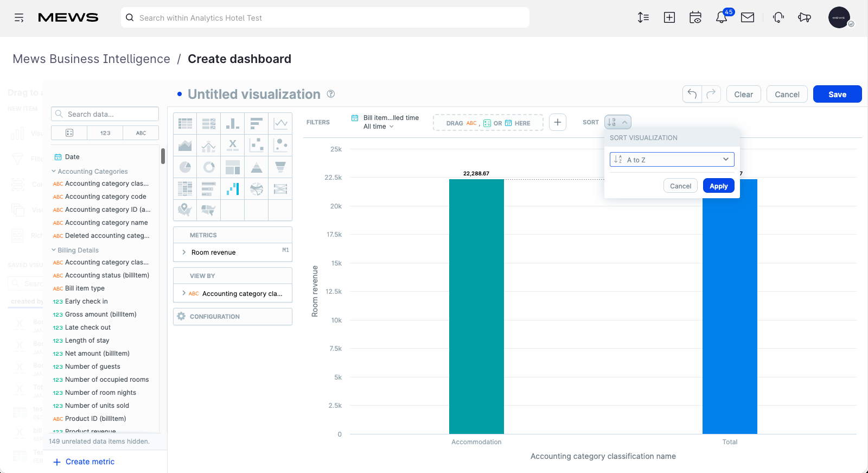Open the Bill item billed time filter
This screenshot has width=868, height=473.
(385, 122)
